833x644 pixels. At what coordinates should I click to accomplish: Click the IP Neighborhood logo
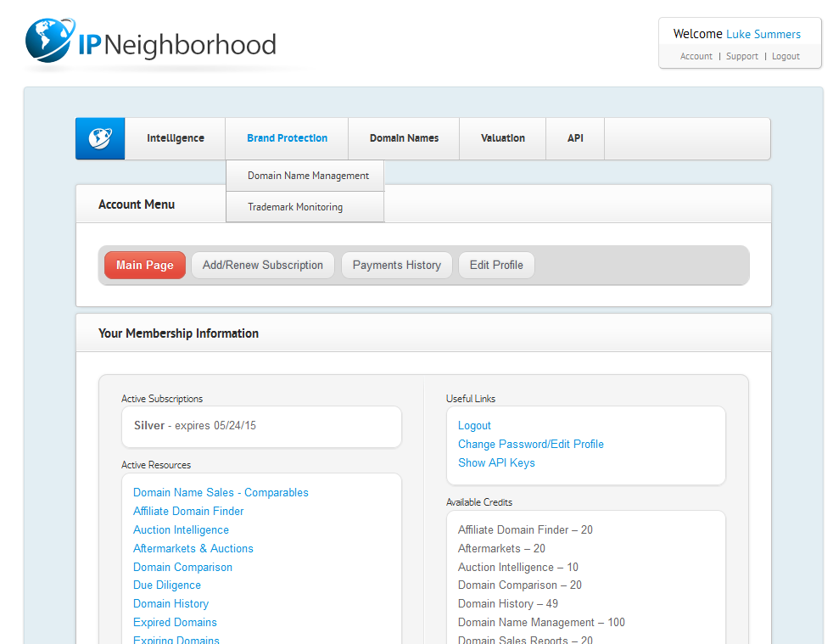(151, 43)
